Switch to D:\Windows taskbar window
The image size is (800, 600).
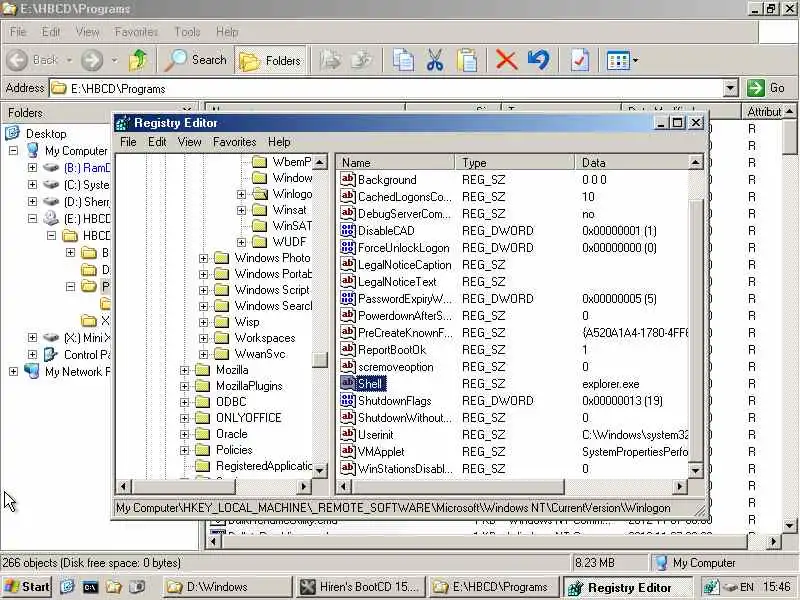click(x=228, y=587)
